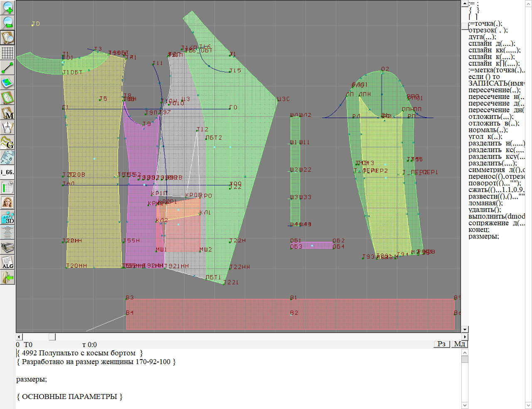The image size is (532, 409).
Task: Click the compass measurement tool icon
Action: [7, 128]
